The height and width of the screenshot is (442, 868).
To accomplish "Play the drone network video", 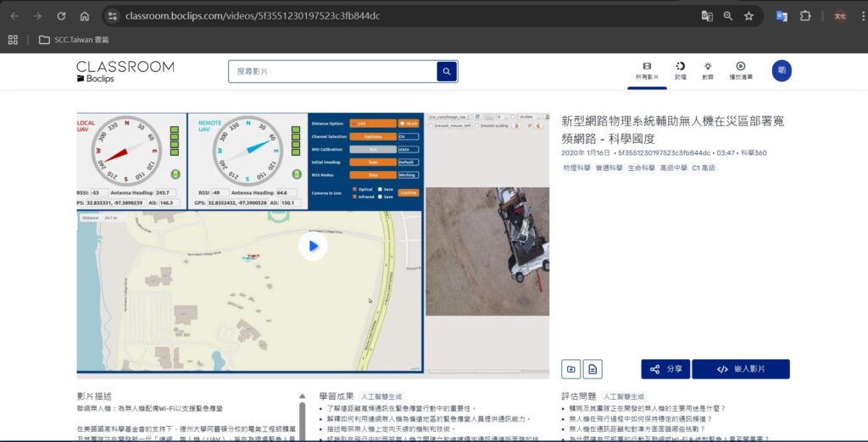I will click(x=313, y=246).
